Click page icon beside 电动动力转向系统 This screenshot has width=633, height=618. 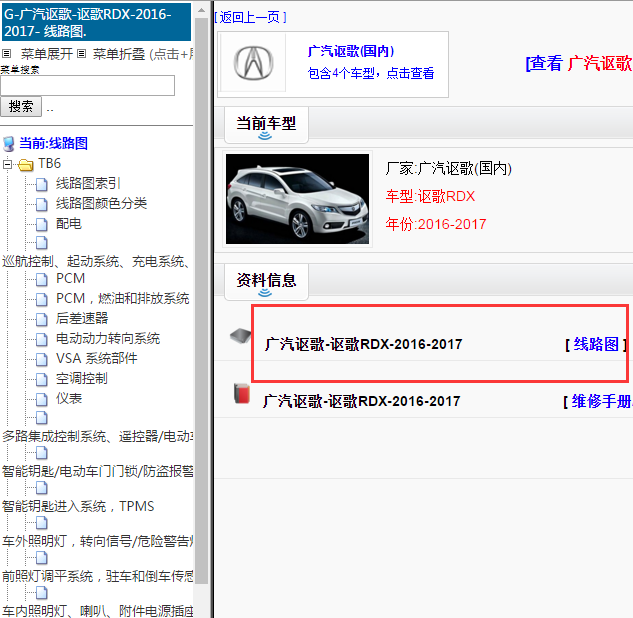(x=42, y=339)
